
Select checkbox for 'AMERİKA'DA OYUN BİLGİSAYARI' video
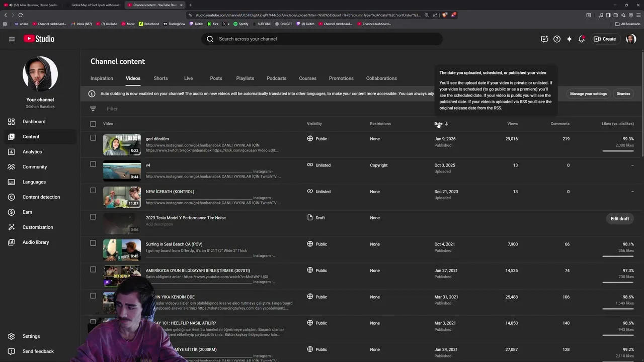pos(93,269)
